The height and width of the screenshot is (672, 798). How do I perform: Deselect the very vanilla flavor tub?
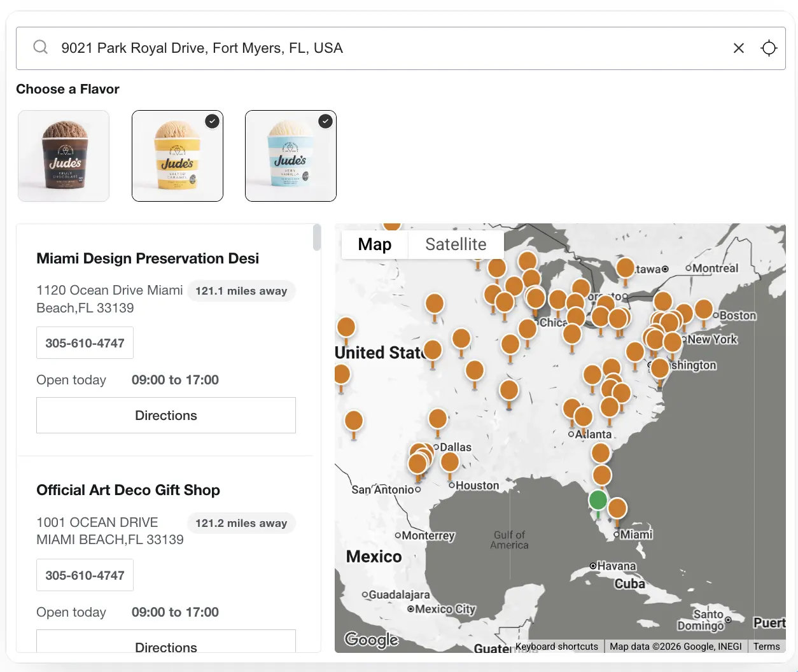tap(291, 156)
